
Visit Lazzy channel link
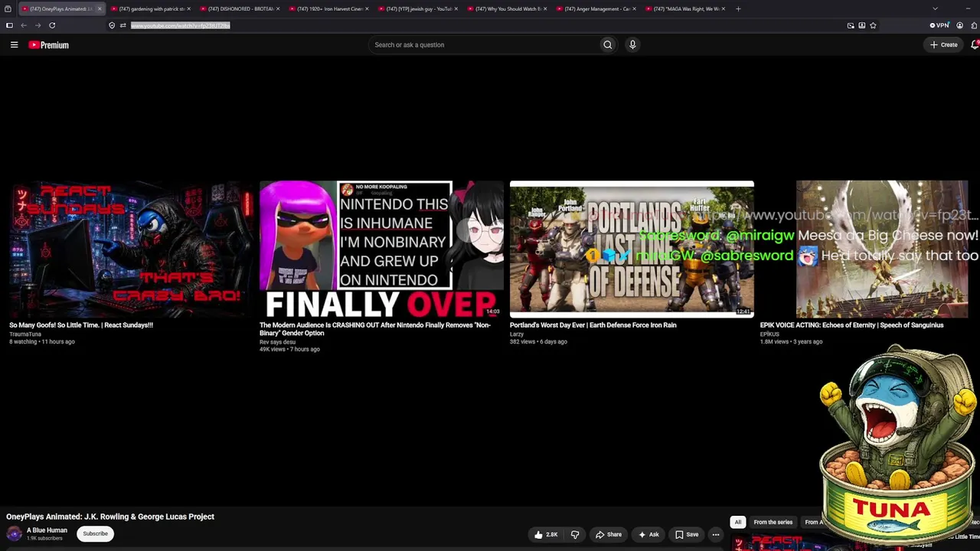pos(517,334)
